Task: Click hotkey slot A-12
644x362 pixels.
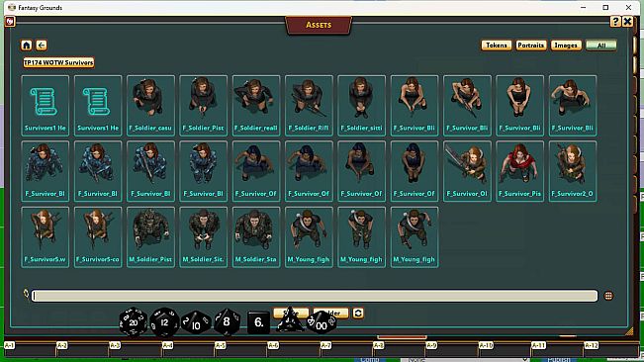Action: coord(610,349)
